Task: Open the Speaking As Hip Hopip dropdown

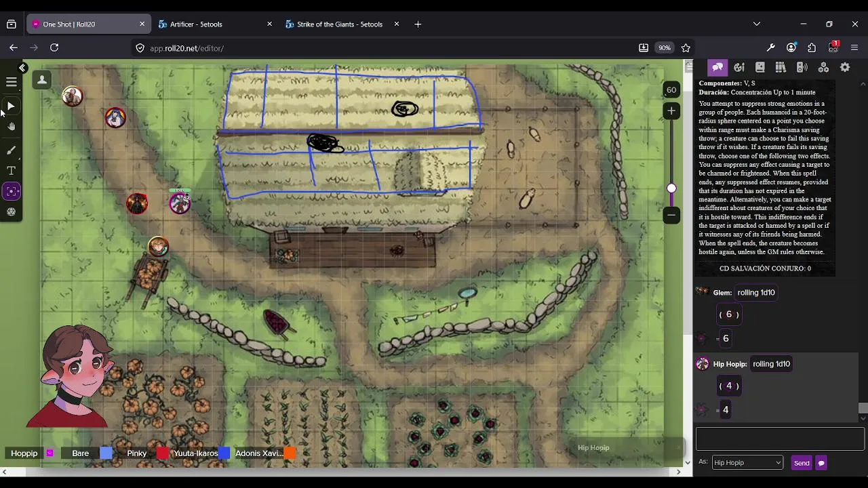Action: pos(747,462)
